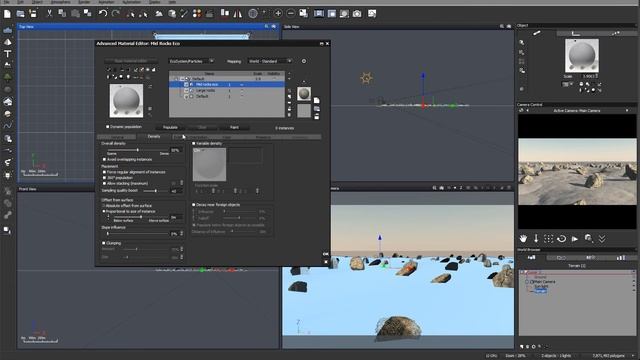640x360 pixels.
Task: Confirm the material editor with OK
Action: 326,254
